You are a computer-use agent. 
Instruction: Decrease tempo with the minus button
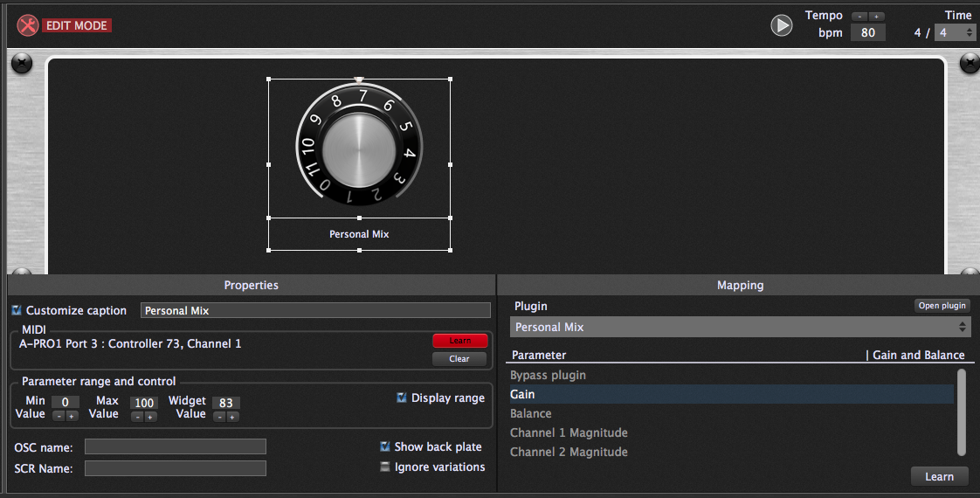(860, 17)
